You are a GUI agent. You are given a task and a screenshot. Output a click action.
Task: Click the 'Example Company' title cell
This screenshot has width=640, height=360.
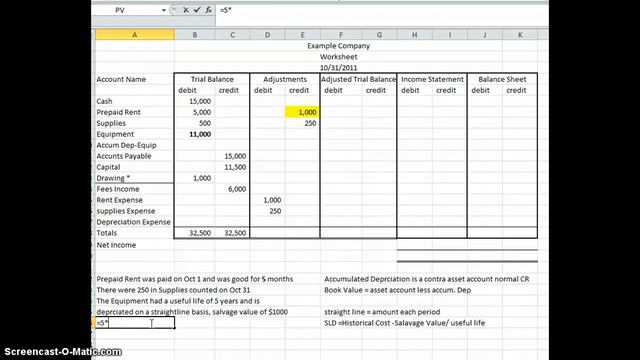338,46
